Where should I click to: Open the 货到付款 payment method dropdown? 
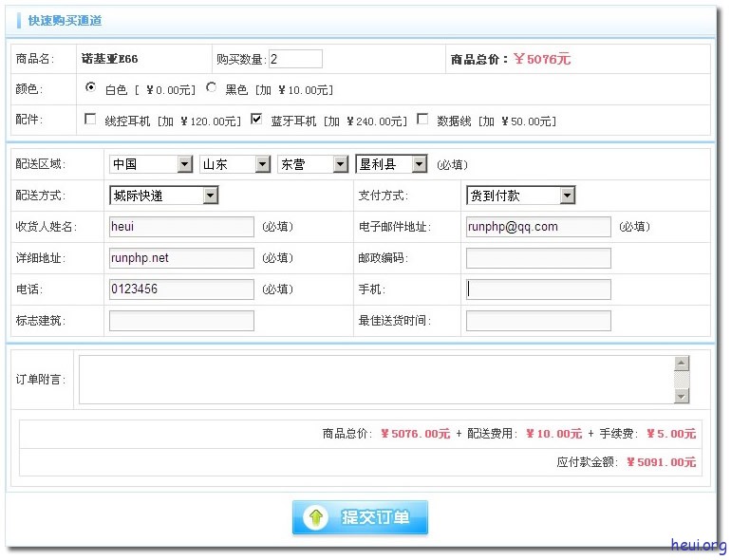tap(521, 196)
